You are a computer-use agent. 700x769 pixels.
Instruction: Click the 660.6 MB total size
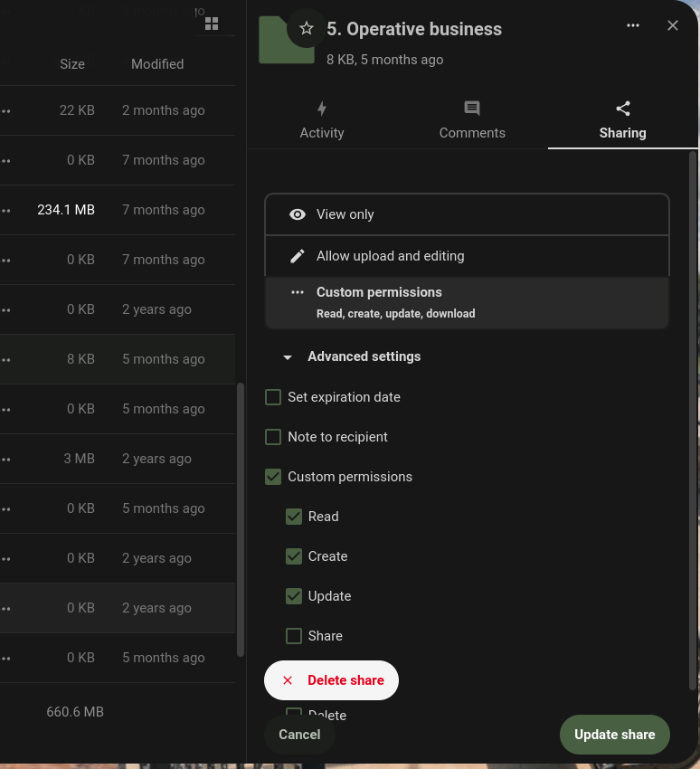tap(75, 712)
